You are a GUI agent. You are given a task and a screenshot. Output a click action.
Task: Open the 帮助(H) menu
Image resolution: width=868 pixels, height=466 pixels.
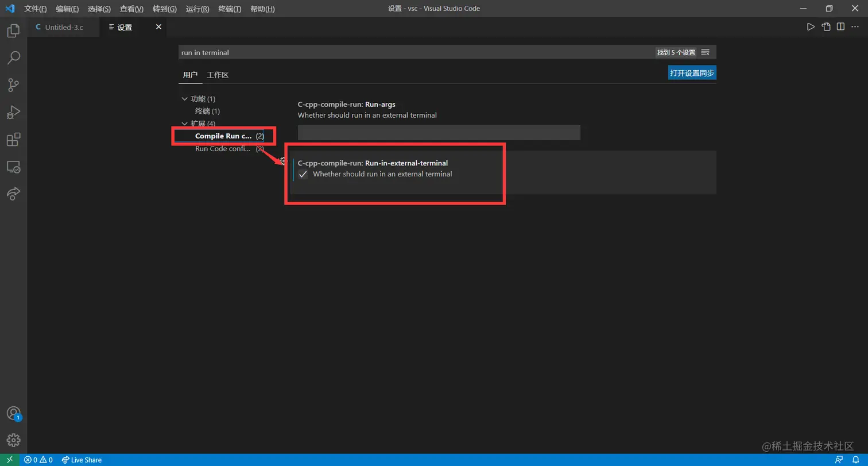click(x=262, y=9)
